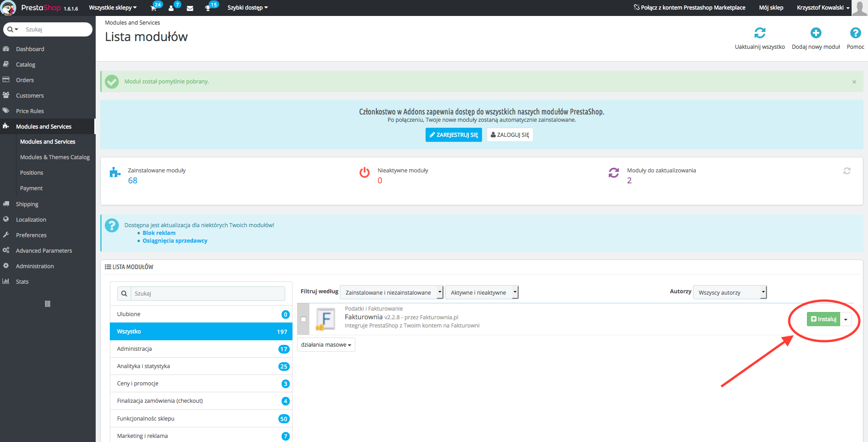868x442 pixels.
Task: Click the Uaktualnij wszystko refresh icon
Action: pos(760,33)
